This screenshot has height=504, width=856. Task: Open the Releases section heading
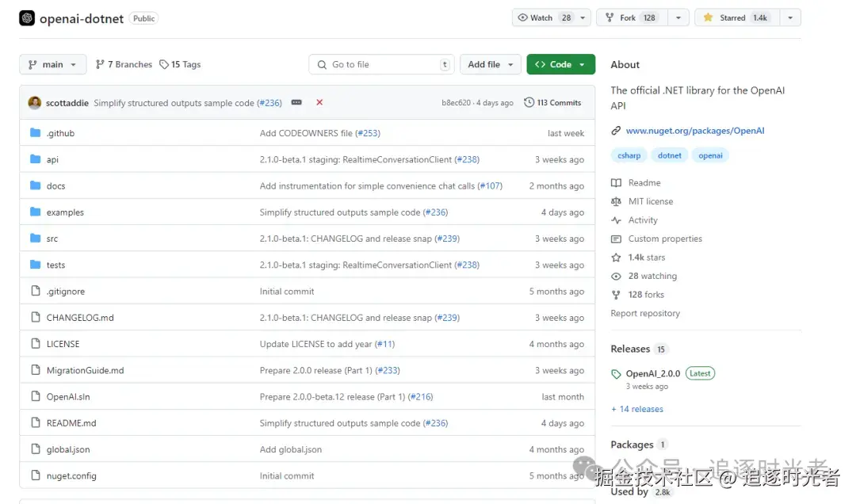(x=630, y=349)
